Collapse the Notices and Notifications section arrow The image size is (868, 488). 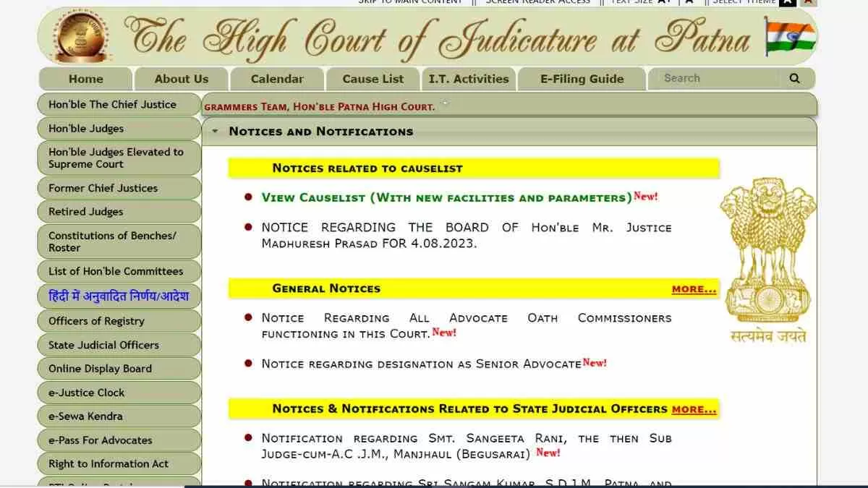[x=215, y=132]
